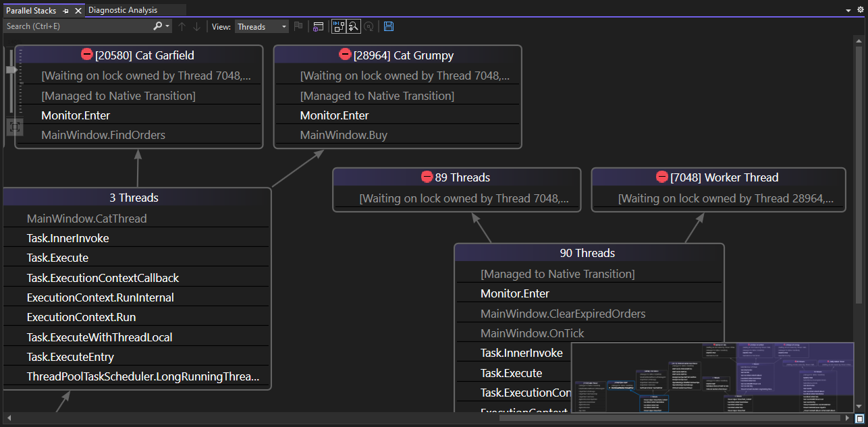Select MainWindow.FindOrders frame

138,135
